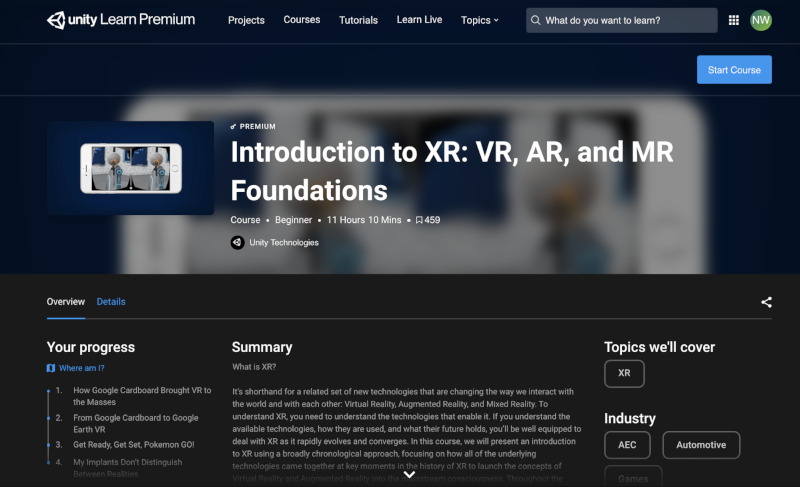Go to Courses page
800x487 pixels.
302,20
